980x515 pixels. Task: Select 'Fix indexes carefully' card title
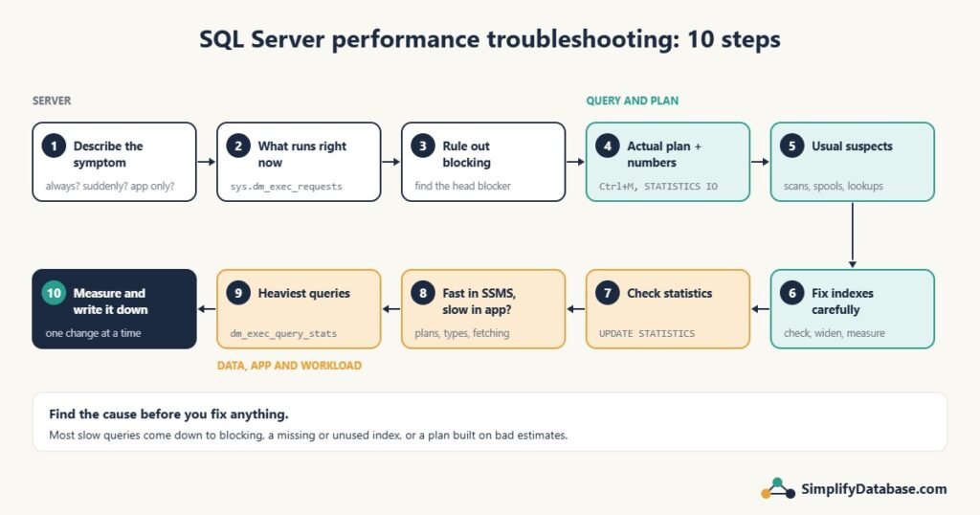pyautogui.click(x=842, y=302)
